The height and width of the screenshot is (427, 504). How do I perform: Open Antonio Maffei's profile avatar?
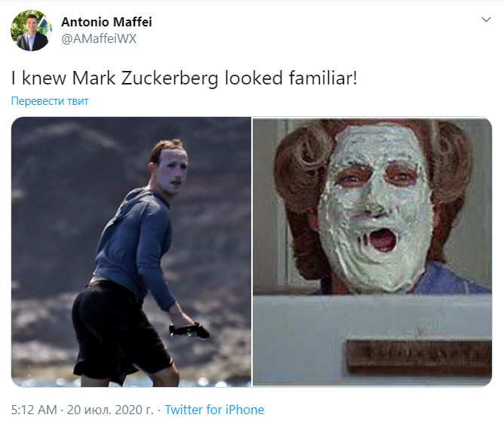click(31, 30)
